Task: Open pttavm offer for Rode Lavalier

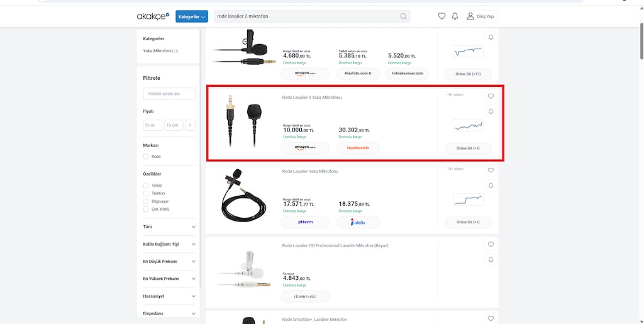Action: (x=305, y=222)
